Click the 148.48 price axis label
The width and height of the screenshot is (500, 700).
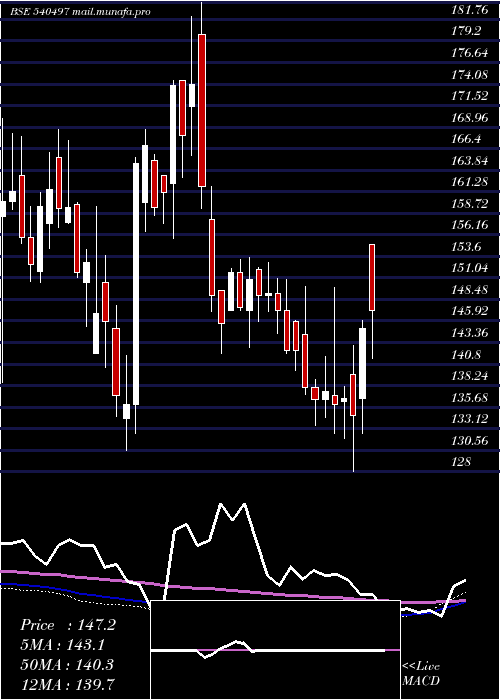(x=469, y=290)
